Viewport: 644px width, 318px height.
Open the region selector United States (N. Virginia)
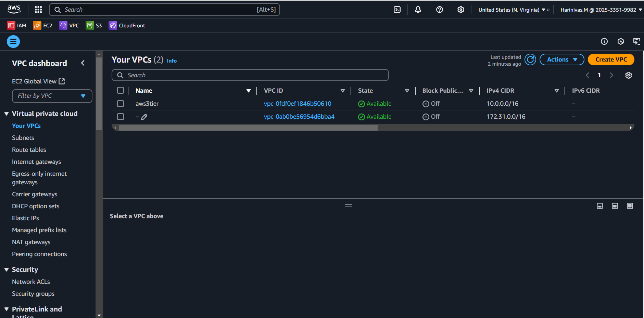(x=514, y=10)
